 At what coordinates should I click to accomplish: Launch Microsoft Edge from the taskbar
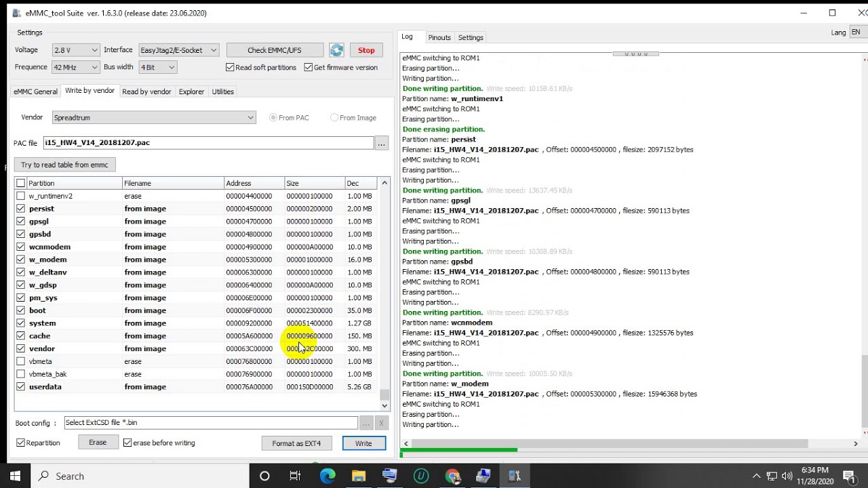click(328, 476)
